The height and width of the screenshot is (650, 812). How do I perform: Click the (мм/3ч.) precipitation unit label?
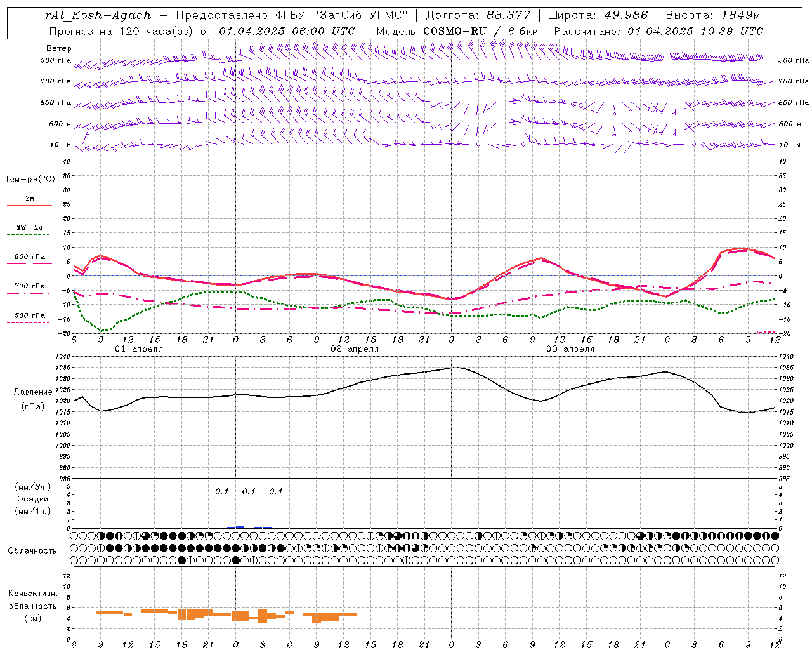coord(33,487)
